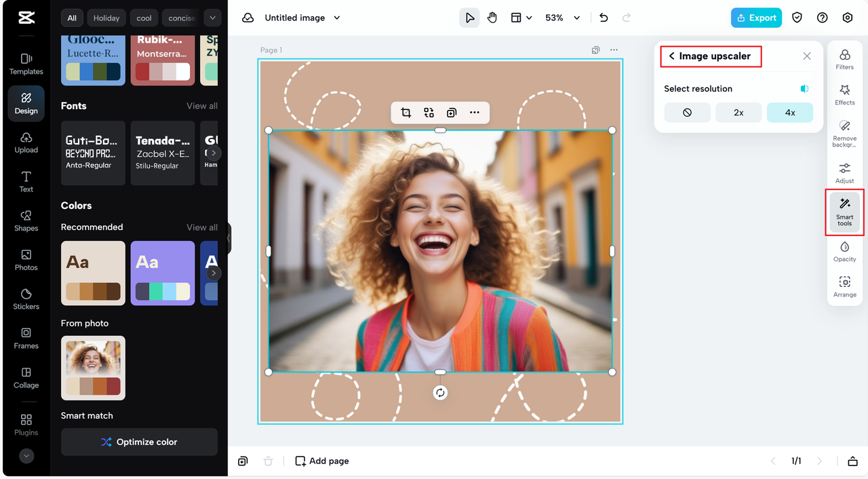This screenshot has width=868, height=479.
Task: Select the Holiday style filter tab
Action: click(106, 18)
